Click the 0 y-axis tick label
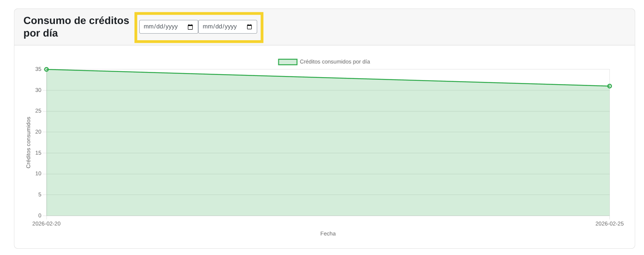The image size is (644, 255). 40,216
